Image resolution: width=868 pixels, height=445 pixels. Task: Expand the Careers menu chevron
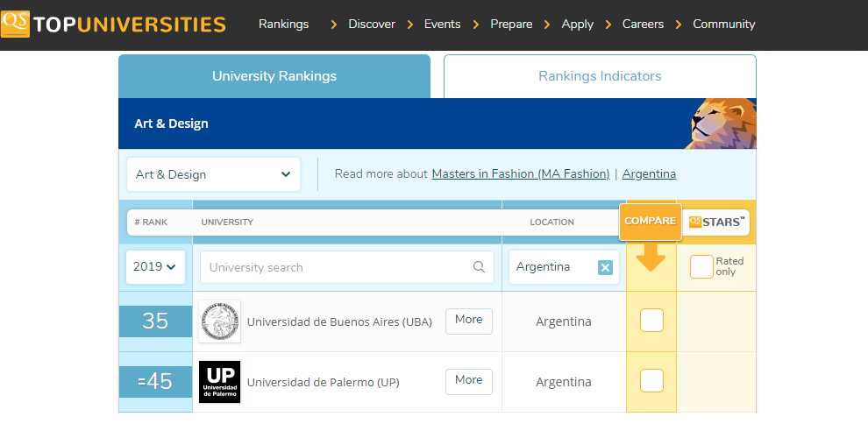click(608, 25)
